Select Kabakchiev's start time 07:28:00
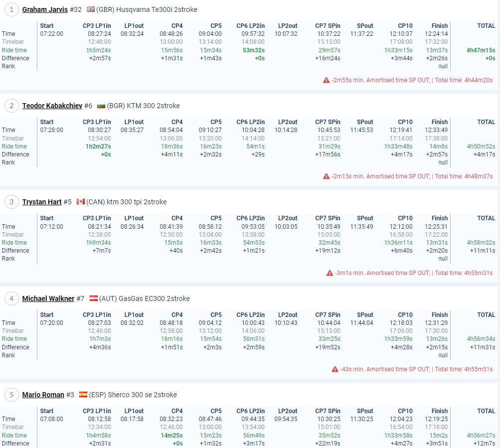Viewport: 500px width, 448px height. coord(52,130)
